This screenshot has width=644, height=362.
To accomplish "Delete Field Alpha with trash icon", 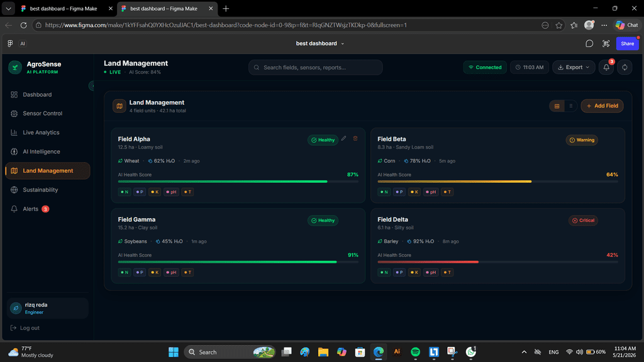I will tap(355, 139).
